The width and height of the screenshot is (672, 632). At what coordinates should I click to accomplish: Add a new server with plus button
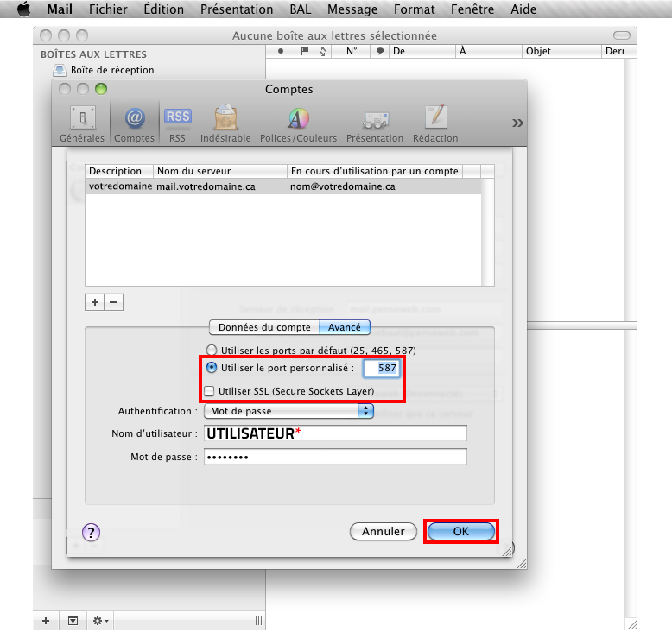tap(95, 302)
